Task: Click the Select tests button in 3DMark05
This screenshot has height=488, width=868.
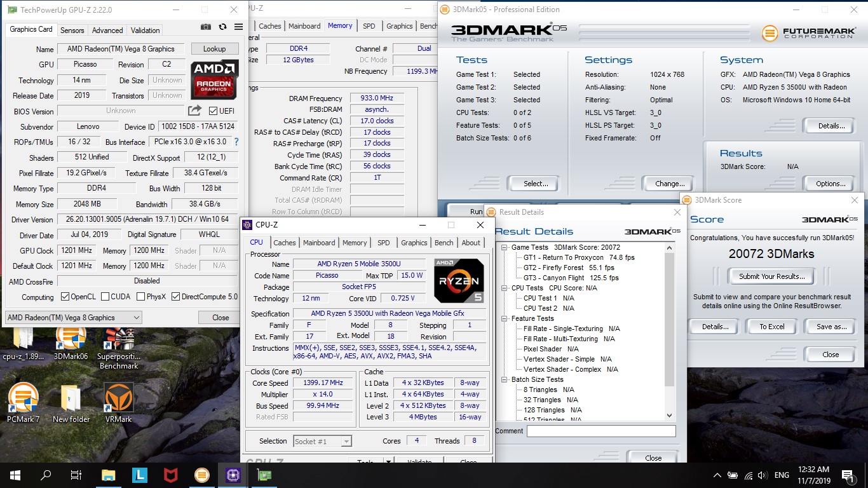Action: point(536,184)
